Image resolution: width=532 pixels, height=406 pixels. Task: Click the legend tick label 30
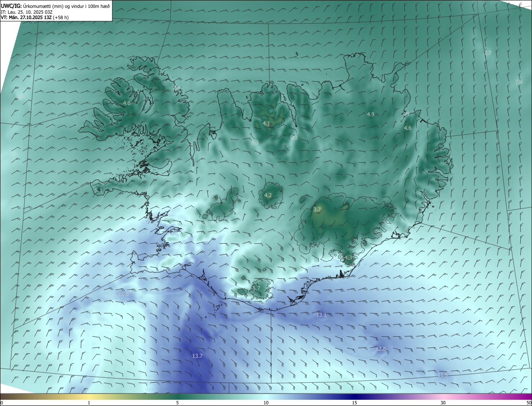pos(443,403)
